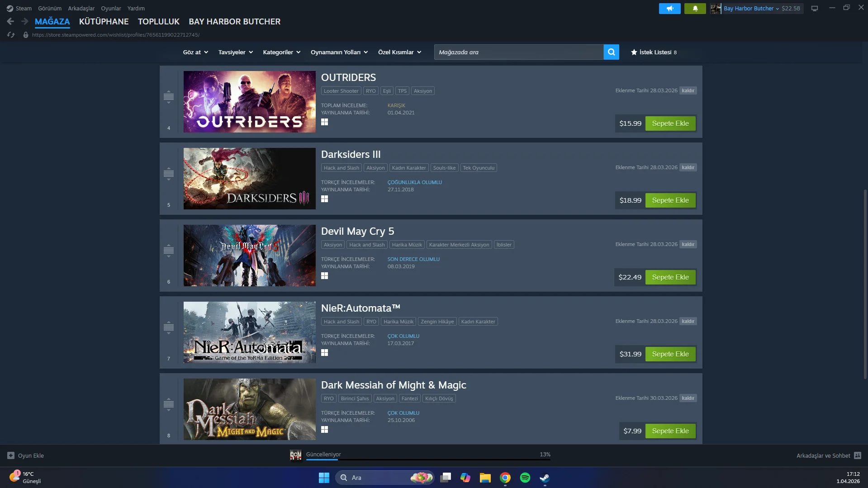Open the Oyunlar menu
The image size is (868, 488).
(x=111, y=8)
